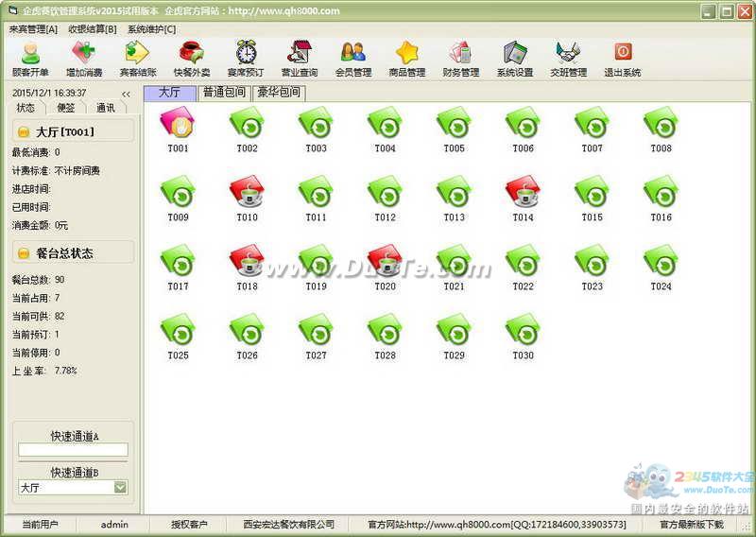The height and width of the screenshot is (537, 756).
Task: Open 来宾管理[A] menu
Action: (33, 29)
